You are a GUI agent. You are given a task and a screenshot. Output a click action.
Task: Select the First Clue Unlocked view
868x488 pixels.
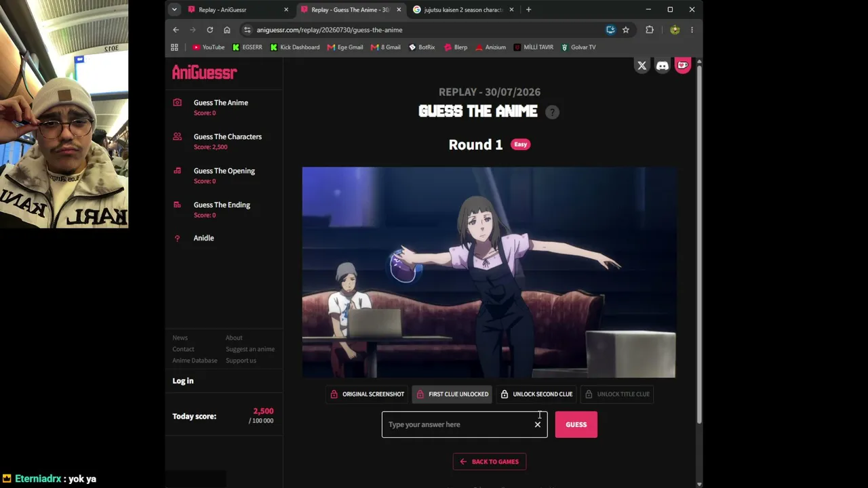tap(452, 394)
